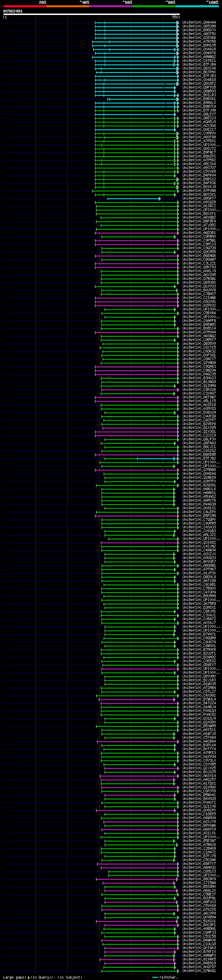This screenshot has height=980, width=222.
Task: Select the UniRef100_A7PEK1 label
Action: point(199,141)
